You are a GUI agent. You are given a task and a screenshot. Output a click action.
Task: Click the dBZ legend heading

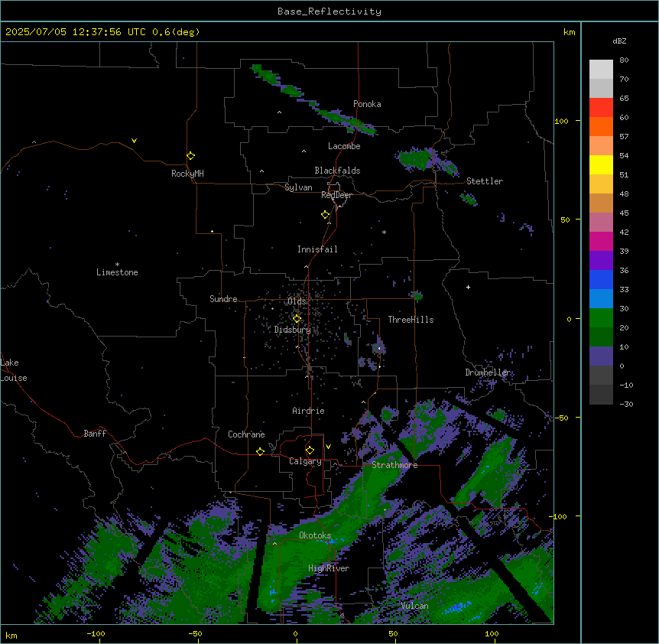(619, 41)
